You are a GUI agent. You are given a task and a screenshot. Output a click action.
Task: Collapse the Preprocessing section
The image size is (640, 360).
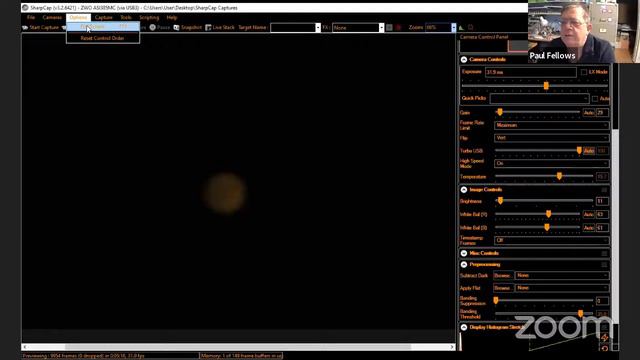point(464,265)
